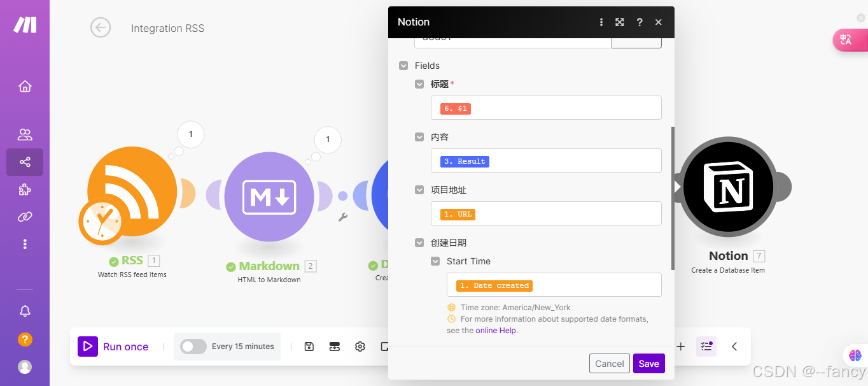Open Connections link icon in the sidebar
Screen dimensions: 868x386
click(25, 217)
